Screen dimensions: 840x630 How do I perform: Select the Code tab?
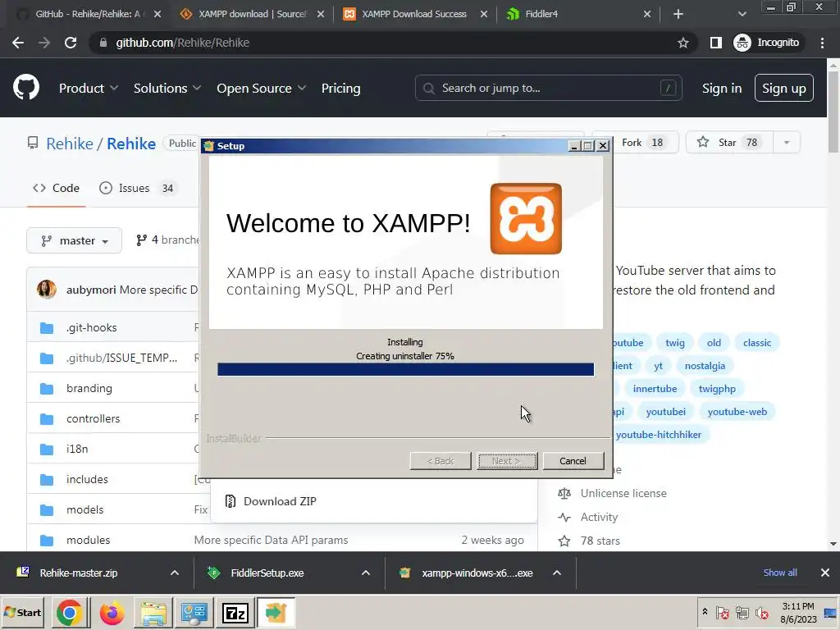pyautogui.click(x=57, y=188)
